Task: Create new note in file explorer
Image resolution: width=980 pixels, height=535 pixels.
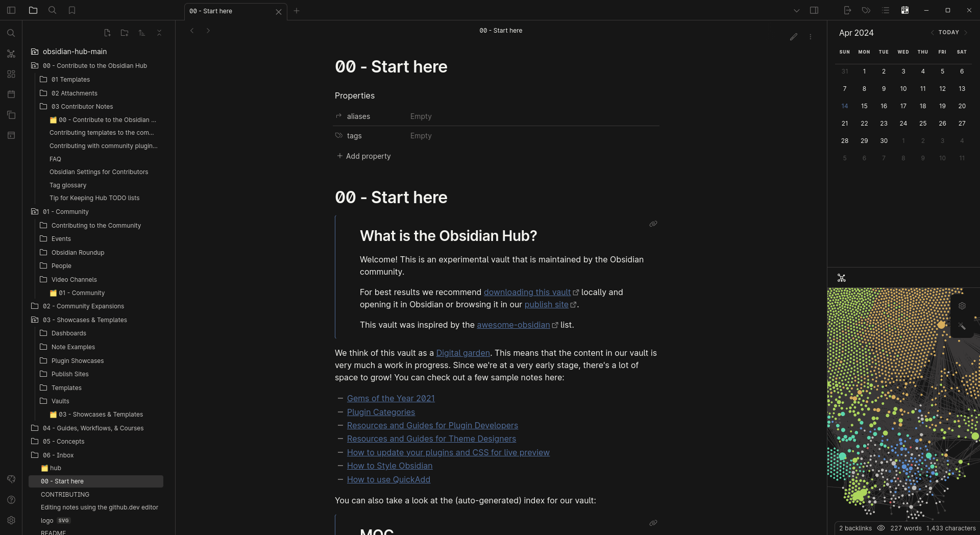Action: (107, 33)
